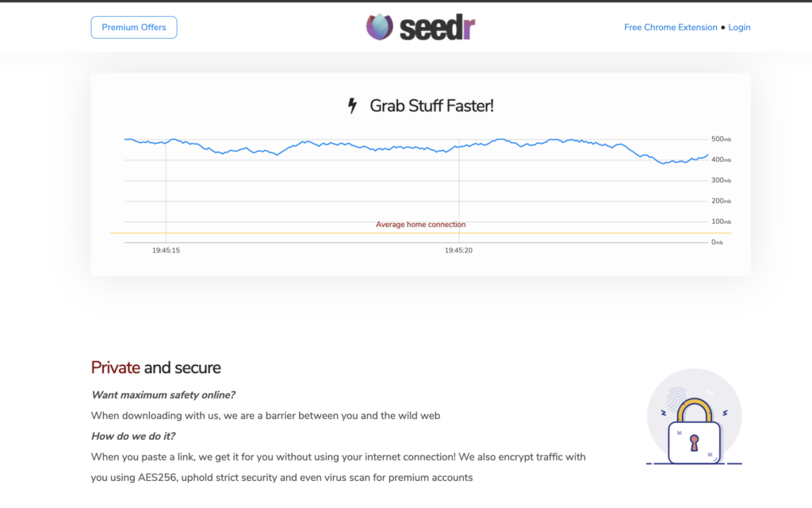Click the seedr wordmark text
Screen dimensions: 812x508
(x=437, y=28)
